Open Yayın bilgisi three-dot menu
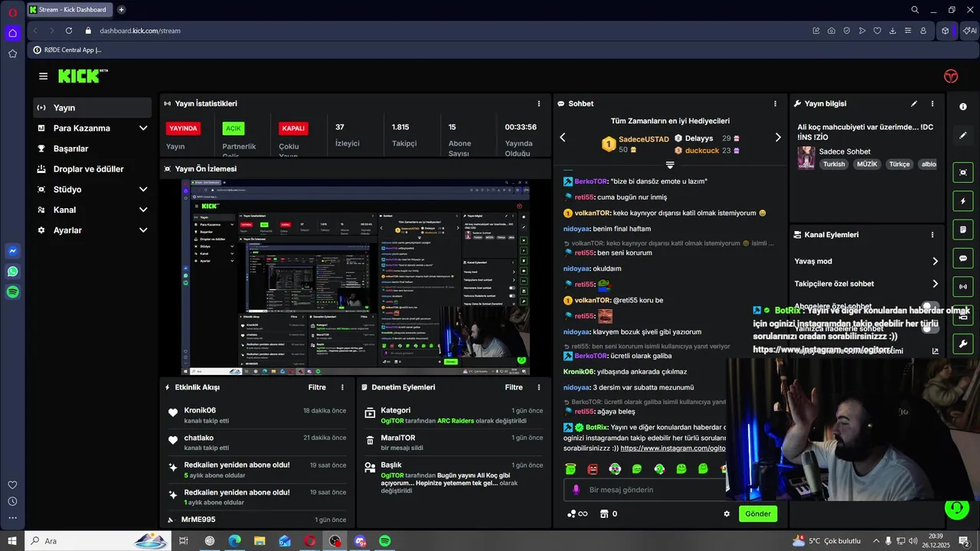 click(x=933, y=103)
